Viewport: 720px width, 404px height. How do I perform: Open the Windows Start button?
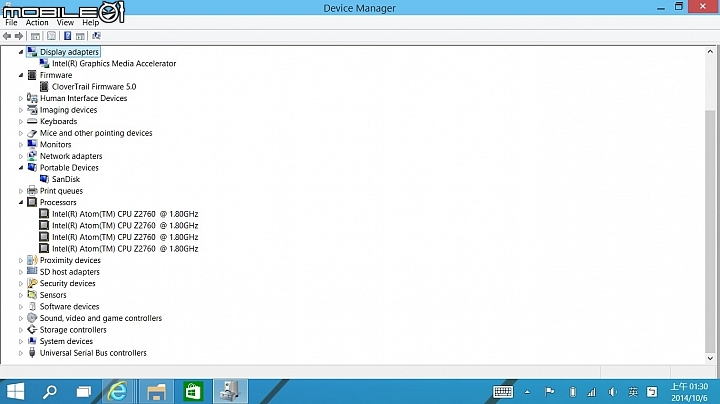[16, 392]
